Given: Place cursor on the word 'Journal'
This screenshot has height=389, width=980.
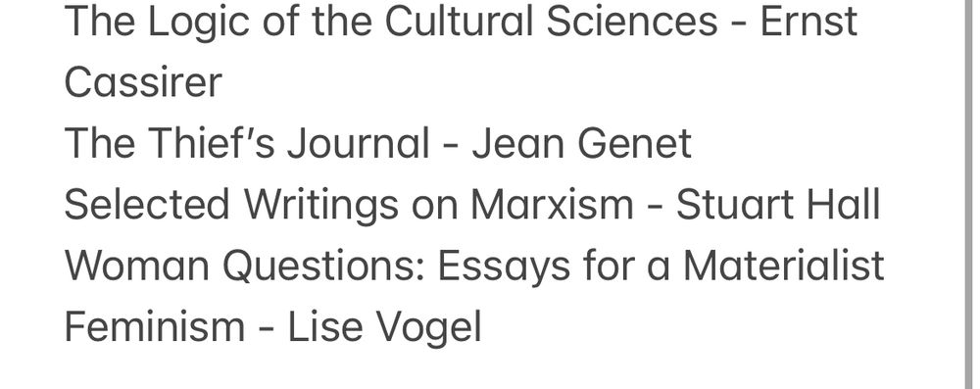Looking at the screenshot, I should (358, 143).
